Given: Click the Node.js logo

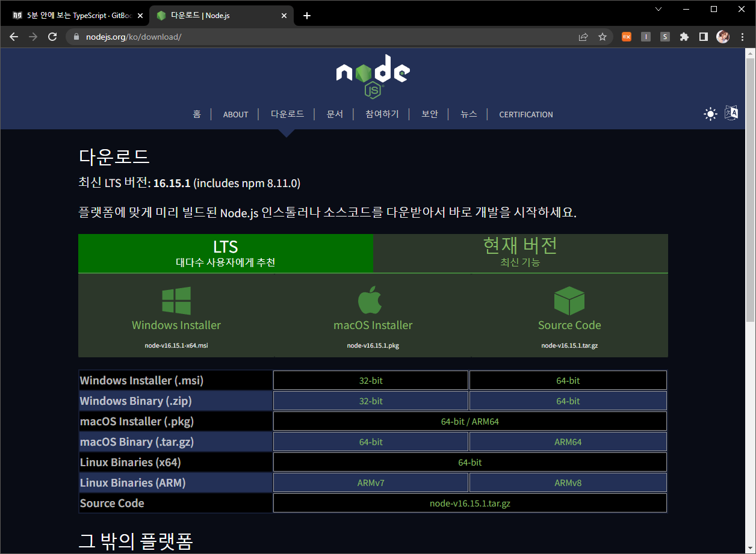Looking at the screenshot, I should tap(373, 76).
